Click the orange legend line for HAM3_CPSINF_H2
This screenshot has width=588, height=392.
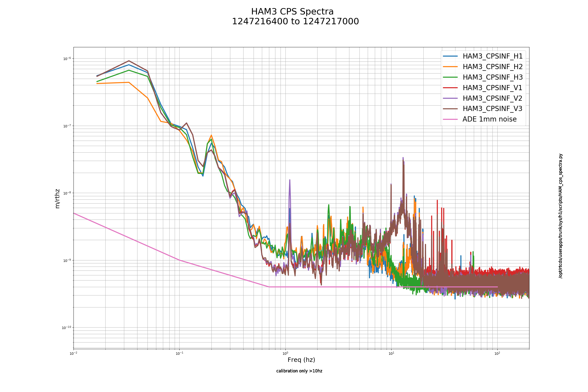[x=450, y=67]
